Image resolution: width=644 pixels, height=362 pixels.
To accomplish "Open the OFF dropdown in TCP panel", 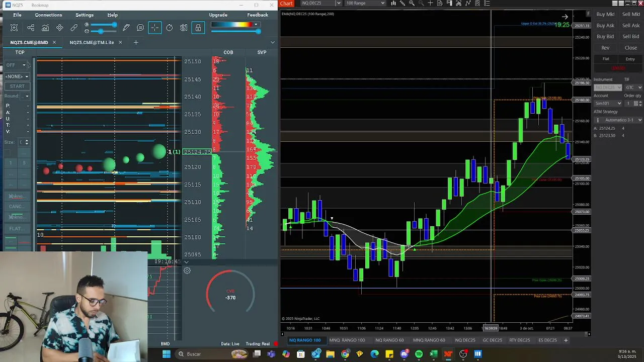I will (16, 65).
